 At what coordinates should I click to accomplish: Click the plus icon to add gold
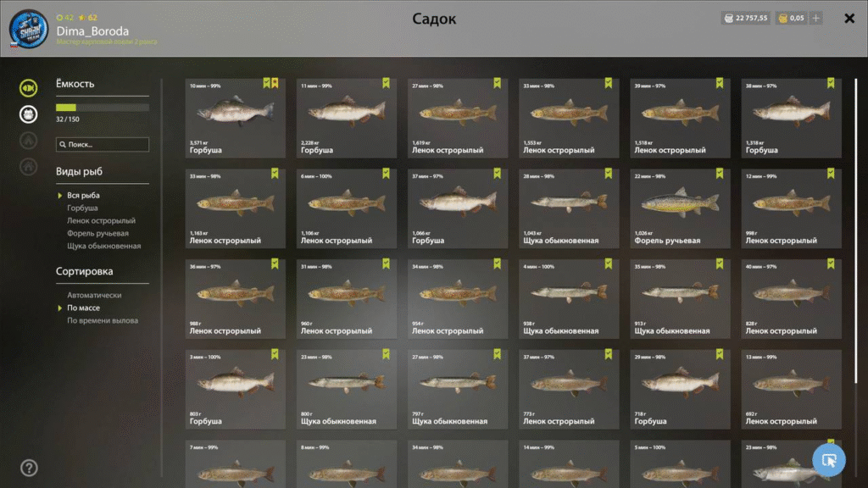click(816, 19)
